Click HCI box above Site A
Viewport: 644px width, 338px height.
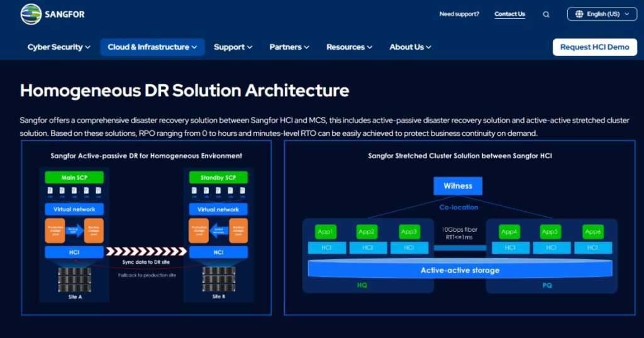[x=74, y=252]
